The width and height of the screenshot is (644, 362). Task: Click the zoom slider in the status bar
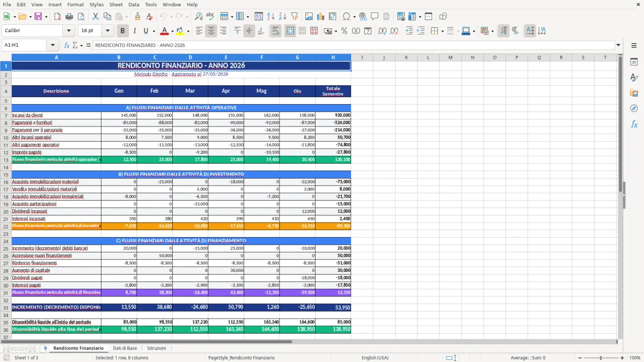pyautogui.click(x=601, y=358)
